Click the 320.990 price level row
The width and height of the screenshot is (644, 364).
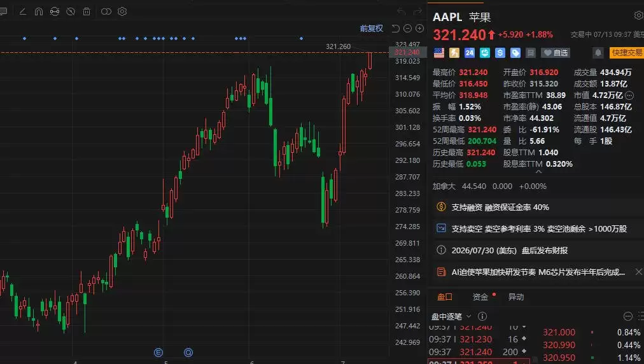pyautogui.click(x=591, y=345)
